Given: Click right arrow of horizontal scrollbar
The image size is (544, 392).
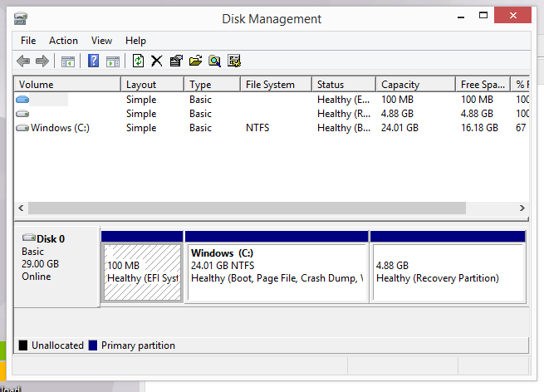Looking at the screenshot, I should tap(522, 208).
